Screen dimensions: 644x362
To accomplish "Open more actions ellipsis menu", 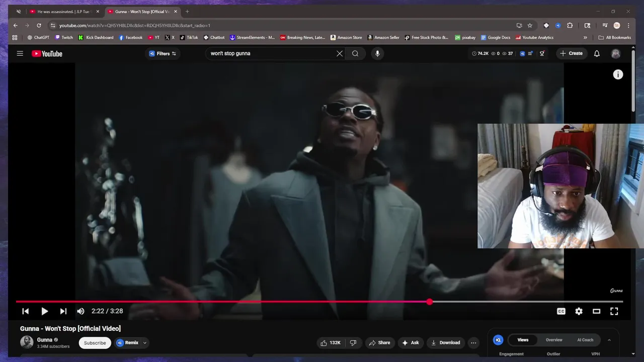I will click(x=473, y=342).
